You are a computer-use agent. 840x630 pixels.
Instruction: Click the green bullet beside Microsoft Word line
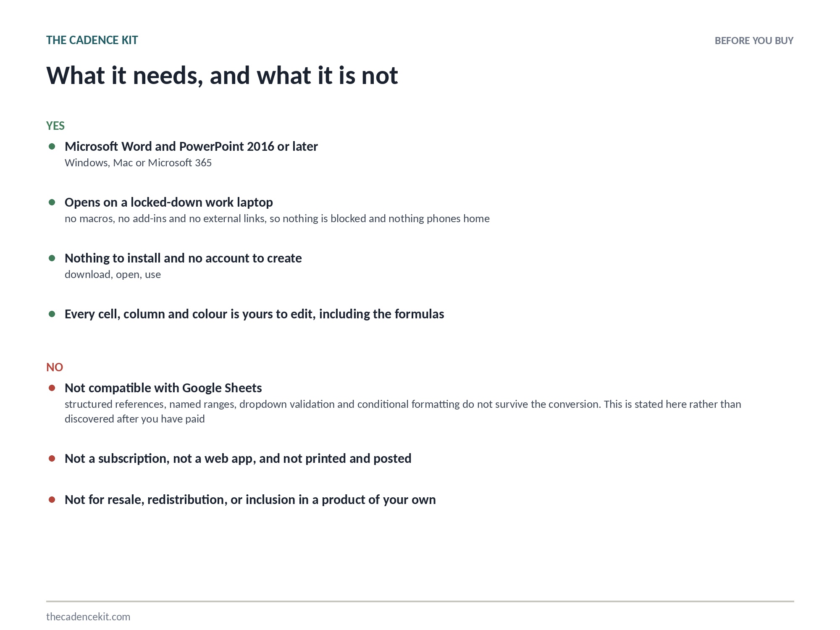pyautogui.click(x=52, y=147)
